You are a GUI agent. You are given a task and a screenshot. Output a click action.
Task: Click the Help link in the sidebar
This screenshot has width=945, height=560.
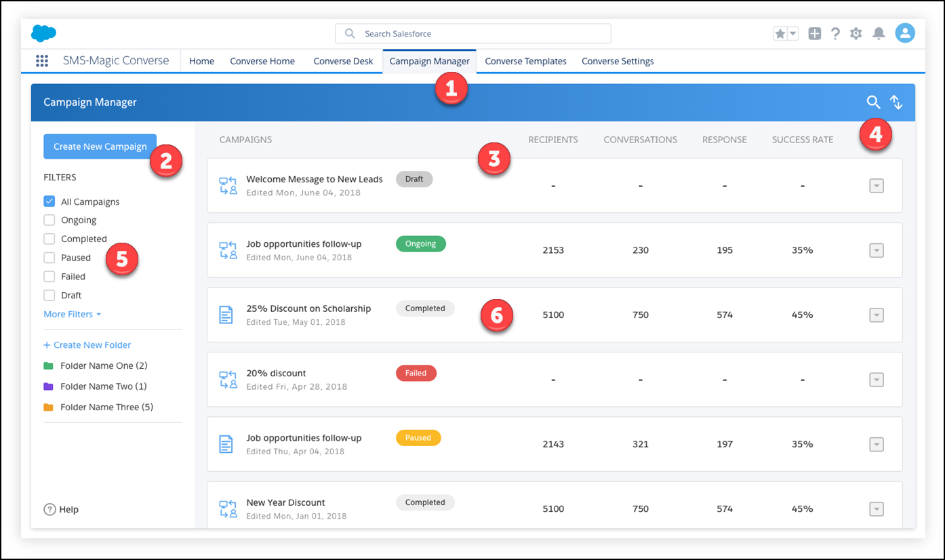(68, 509)
